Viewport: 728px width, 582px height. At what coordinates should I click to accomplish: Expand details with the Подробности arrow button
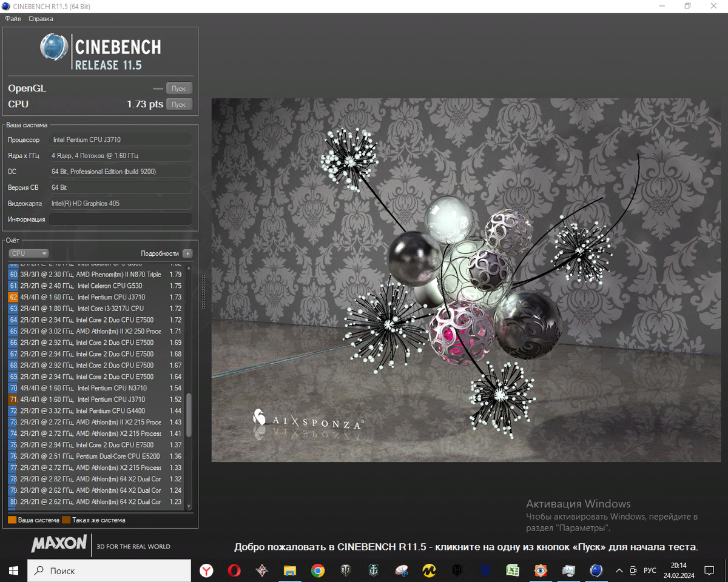coord(187,253)
